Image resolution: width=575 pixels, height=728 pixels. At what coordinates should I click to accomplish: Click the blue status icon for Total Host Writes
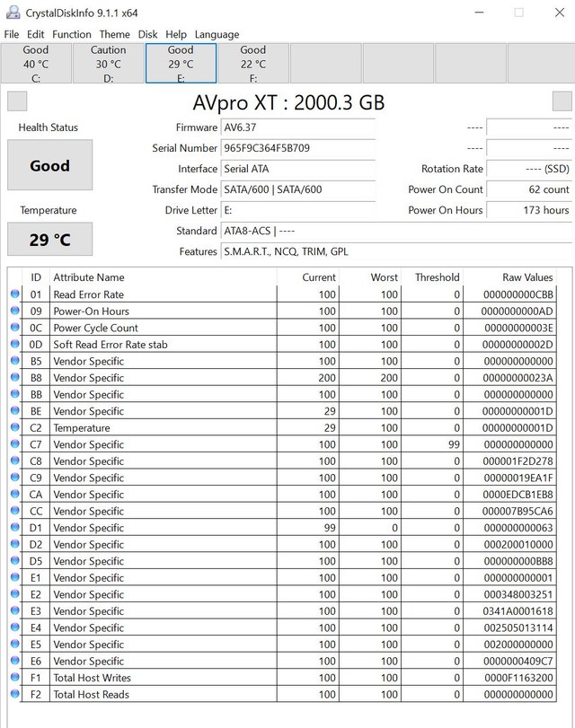(15, 678)
